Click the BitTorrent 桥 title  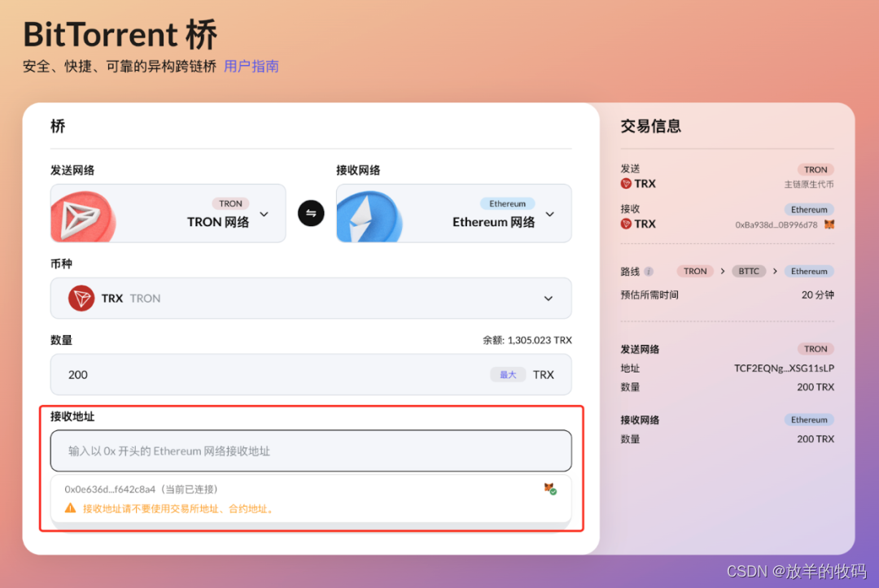[120, 34]
